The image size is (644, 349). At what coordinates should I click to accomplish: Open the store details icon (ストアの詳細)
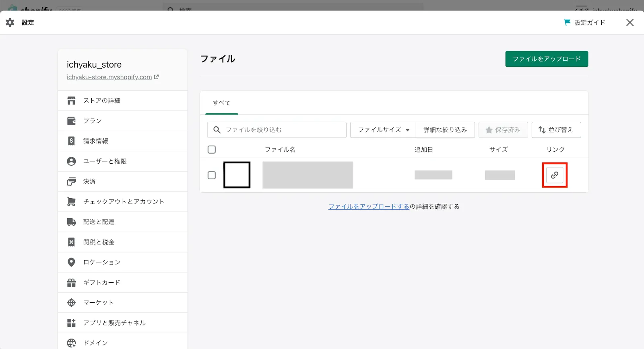(71, 101)
